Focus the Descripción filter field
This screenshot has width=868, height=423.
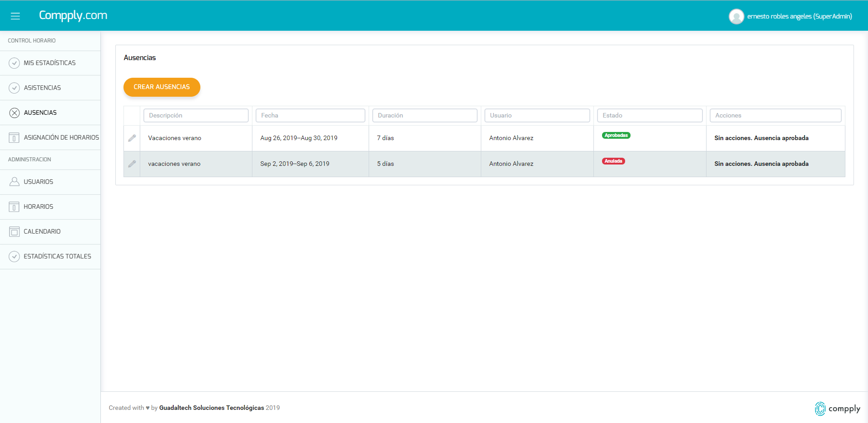point(196,115)
